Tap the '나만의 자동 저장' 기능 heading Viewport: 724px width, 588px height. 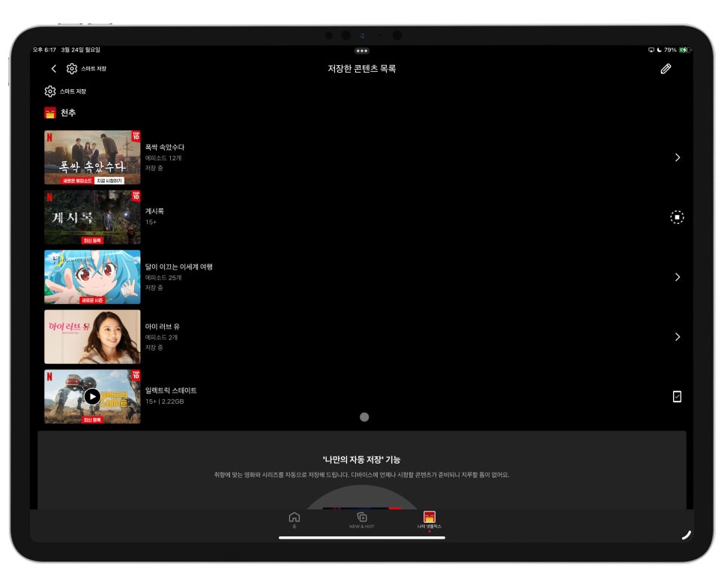[x=361, y=460]
